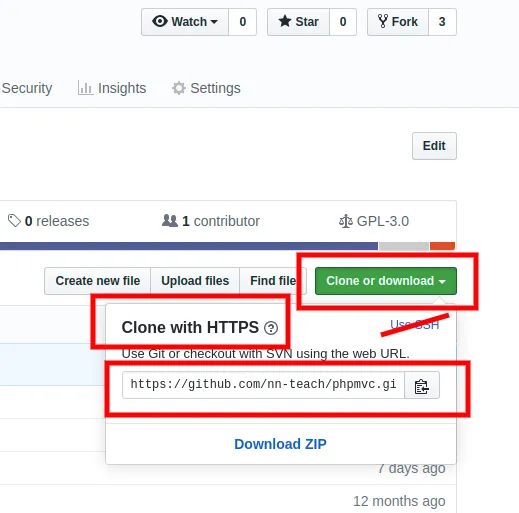Copy clone URL with clipboard icon

[x=422, y=385]
